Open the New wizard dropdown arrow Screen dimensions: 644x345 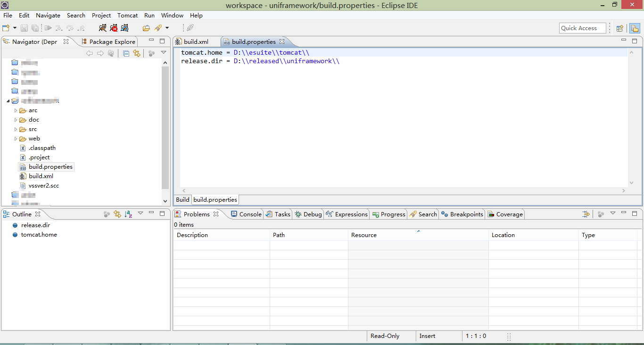[15, 28]
